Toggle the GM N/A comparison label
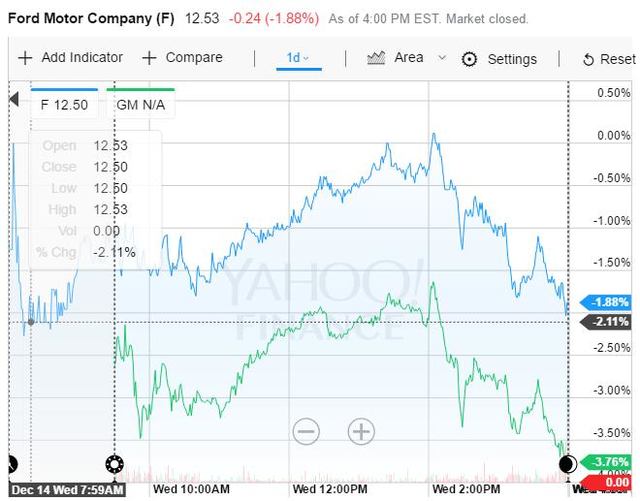 [x=140, y=105]
